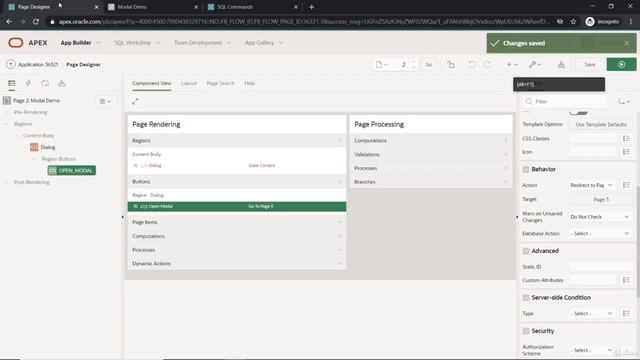Reload the browser page
The image size is (640, 360).
[x=36, y=22]
